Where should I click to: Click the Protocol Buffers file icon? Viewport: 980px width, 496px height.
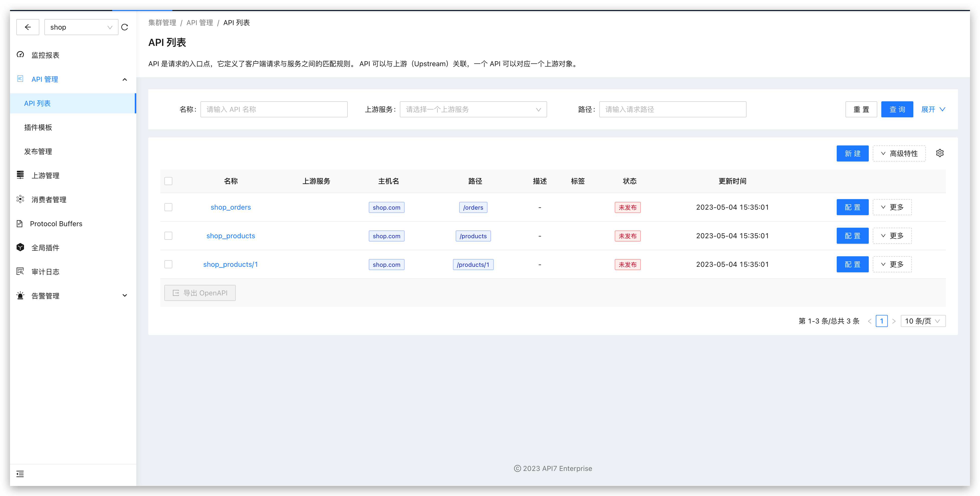click(20, 224)
